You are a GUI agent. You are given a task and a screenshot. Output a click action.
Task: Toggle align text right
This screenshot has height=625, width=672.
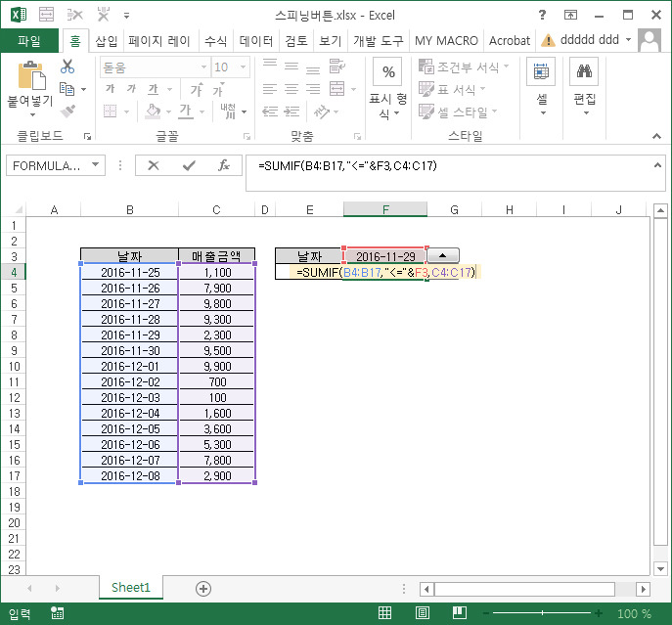click(313, 89)
